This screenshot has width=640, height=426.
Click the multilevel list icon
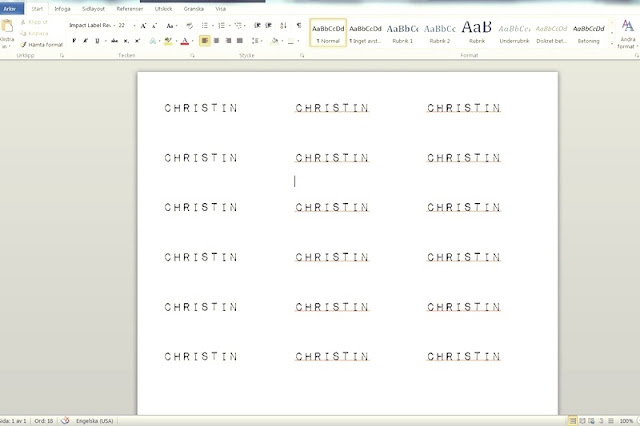pos(238,26)
